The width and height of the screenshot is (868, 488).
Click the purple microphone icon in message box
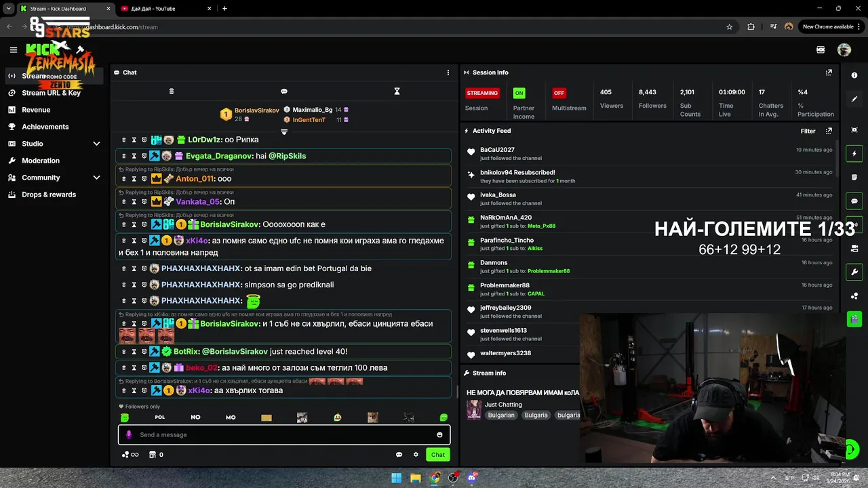pos(130,435)
